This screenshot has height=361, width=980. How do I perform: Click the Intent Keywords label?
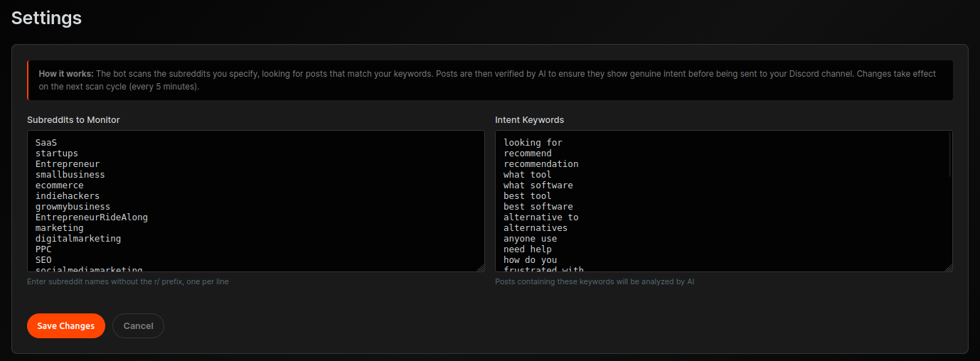click(529, 120)
